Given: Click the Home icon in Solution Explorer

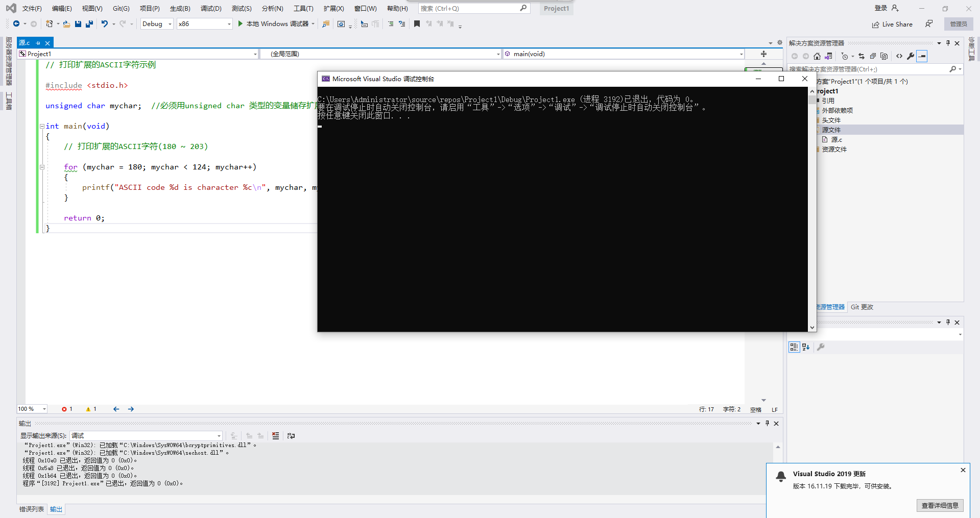Looking at the screenshot, I should 817,56.
